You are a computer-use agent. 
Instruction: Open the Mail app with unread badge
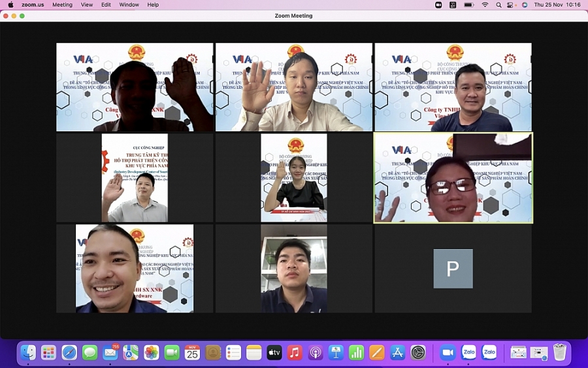[110, 353]
